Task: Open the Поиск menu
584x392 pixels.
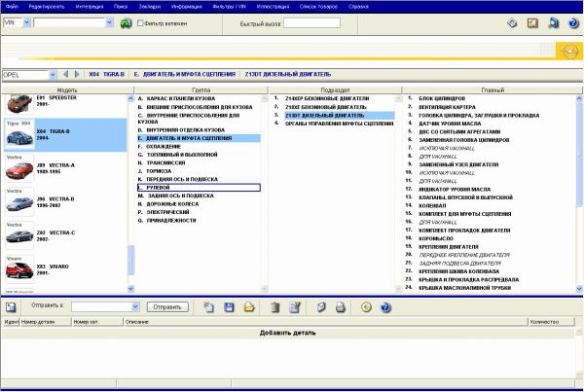Action: (121, 7)
